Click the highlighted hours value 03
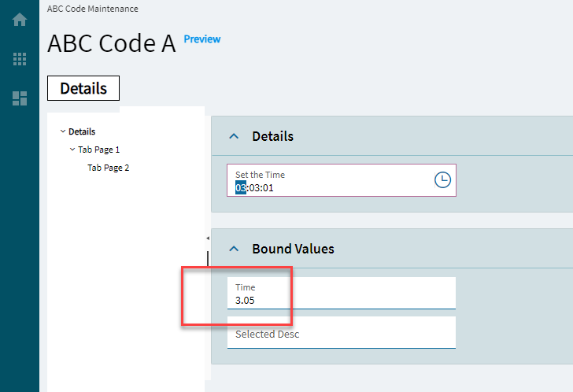This screenshot has width=573, height=392. click(241, 188)
